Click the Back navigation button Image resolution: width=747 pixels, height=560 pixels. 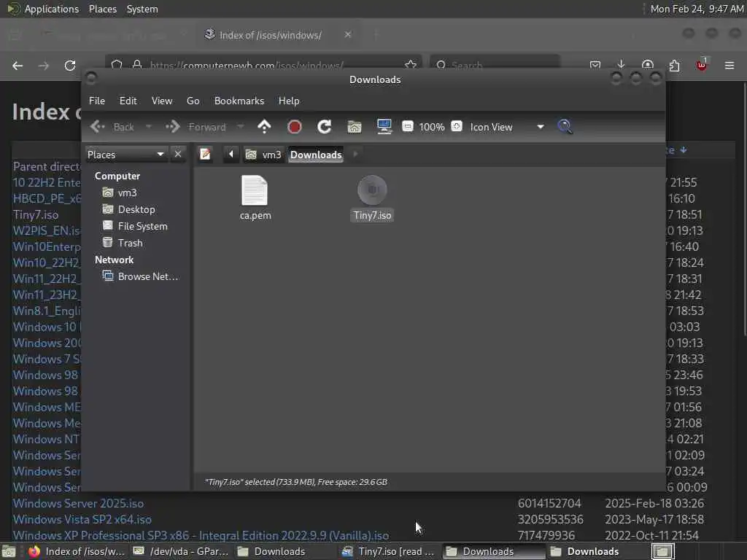[113, 127]
